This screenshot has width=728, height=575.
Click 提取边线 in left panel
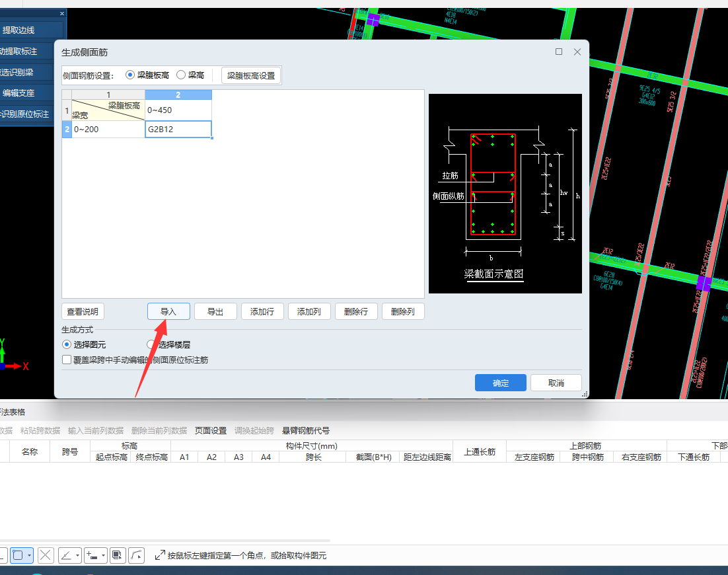pos(31,30)
